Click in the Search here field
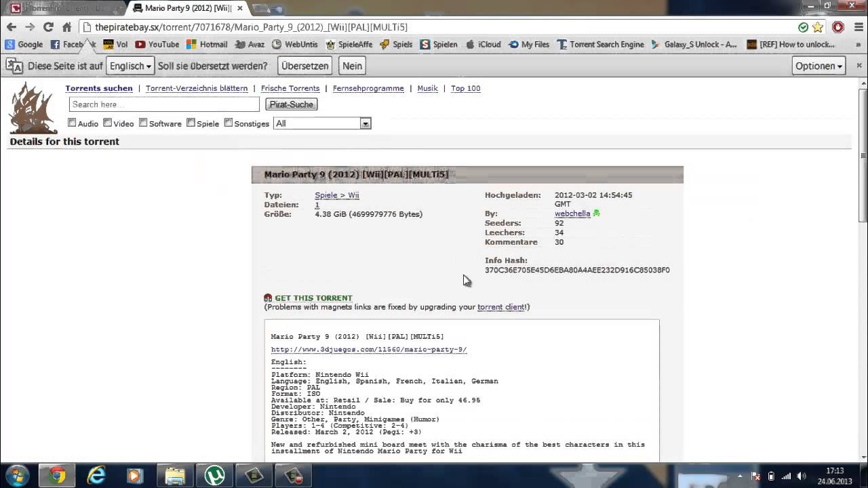This screenshot has width=868, height=488. (164, 104)
